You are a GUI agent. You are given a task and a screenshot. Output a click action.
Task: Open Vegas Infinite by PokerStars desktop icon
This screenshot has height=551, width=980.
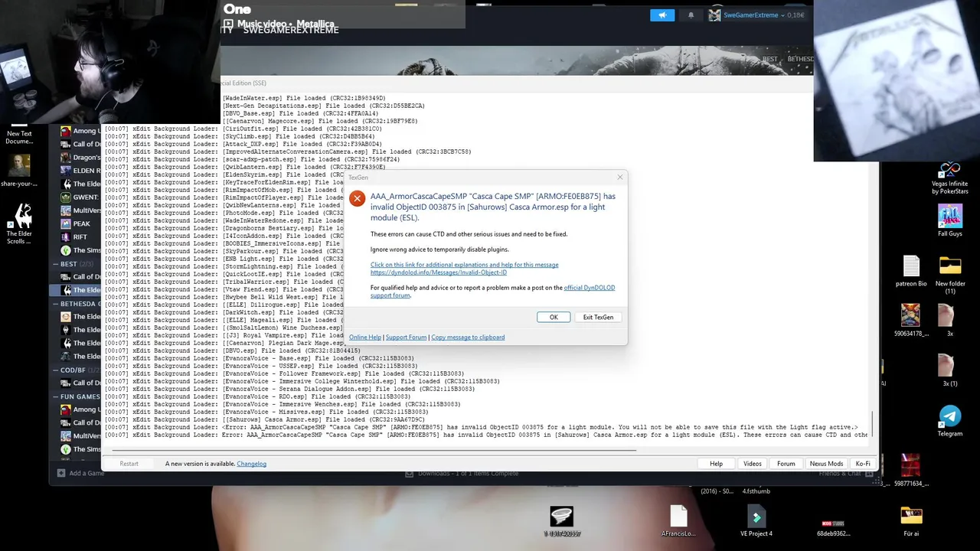[950, 178]
